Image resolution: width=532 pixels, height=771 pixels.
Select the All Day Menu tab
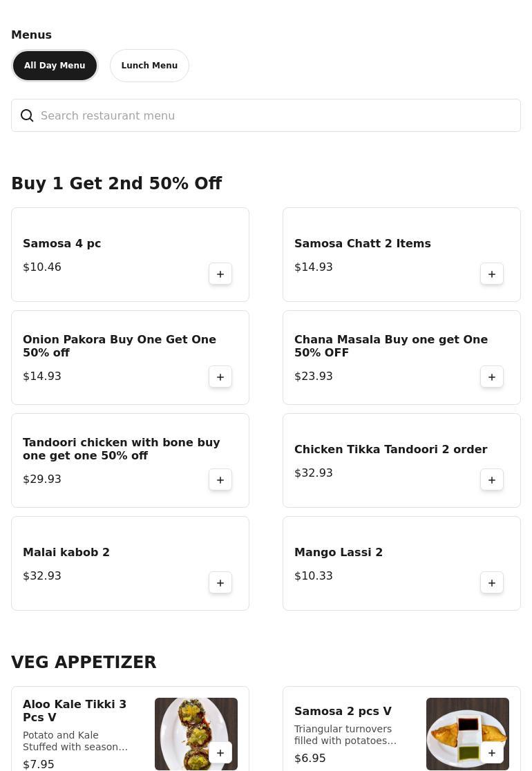click(55, 66)
